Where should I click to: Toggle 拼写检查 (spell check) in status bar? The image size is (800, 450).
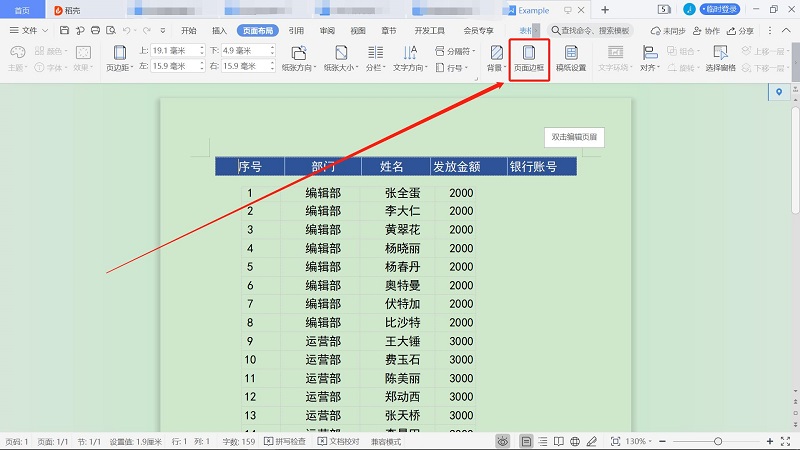tap(284, 441)
